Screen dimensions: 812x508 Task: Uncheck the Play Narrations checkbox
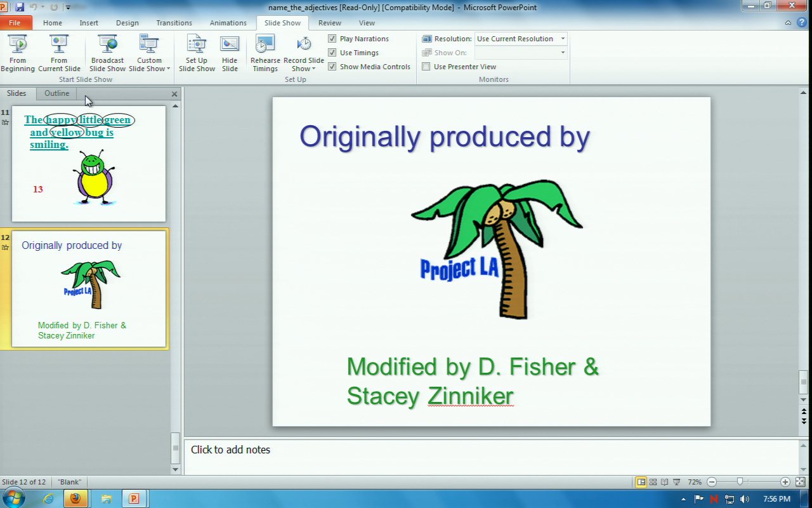[x=332, y=39]
